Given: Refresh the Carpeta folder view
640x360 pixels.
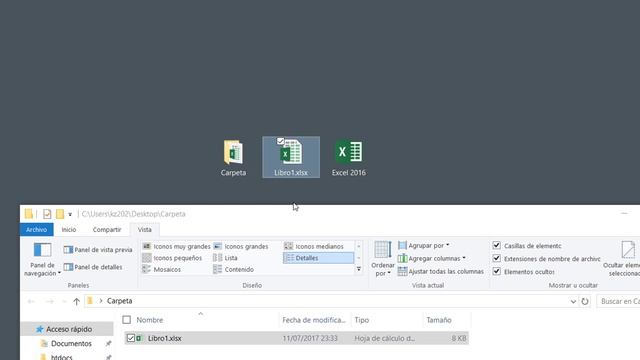Looking at the screenshot, I should click(585, 301).
